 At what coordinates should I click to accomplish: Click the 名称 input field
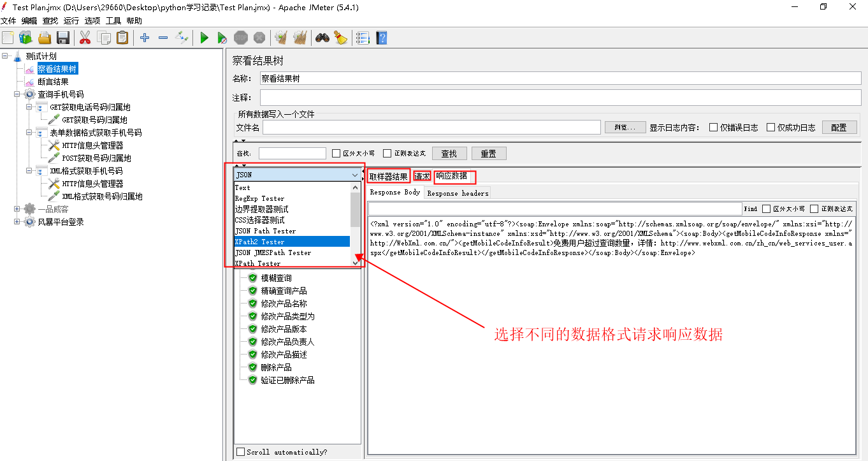point(561,78)
